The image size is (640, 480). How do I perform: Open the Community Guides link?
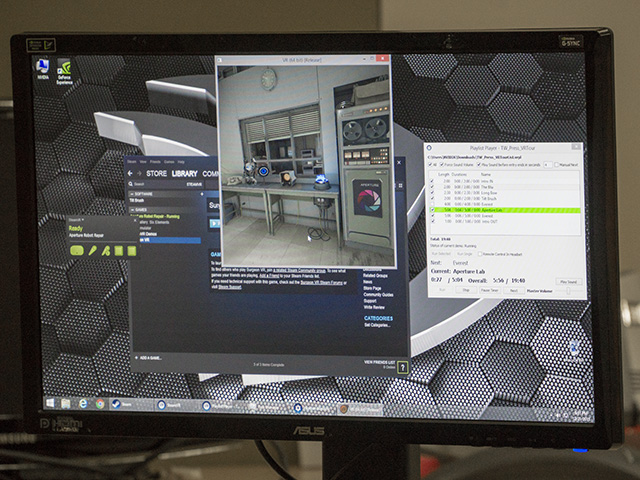tap(378, 294)
